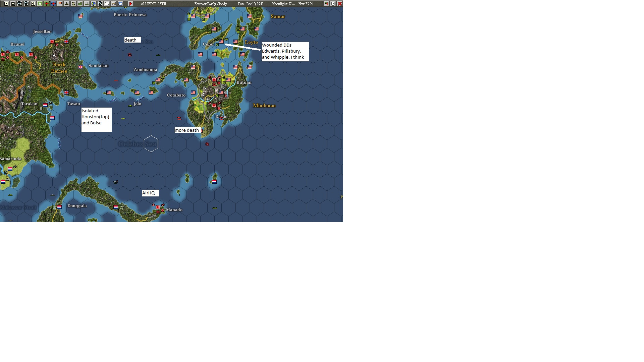Click the globe map icon
Screen dimensions: 644x362
pyautogui.click(x=94, y=4)
